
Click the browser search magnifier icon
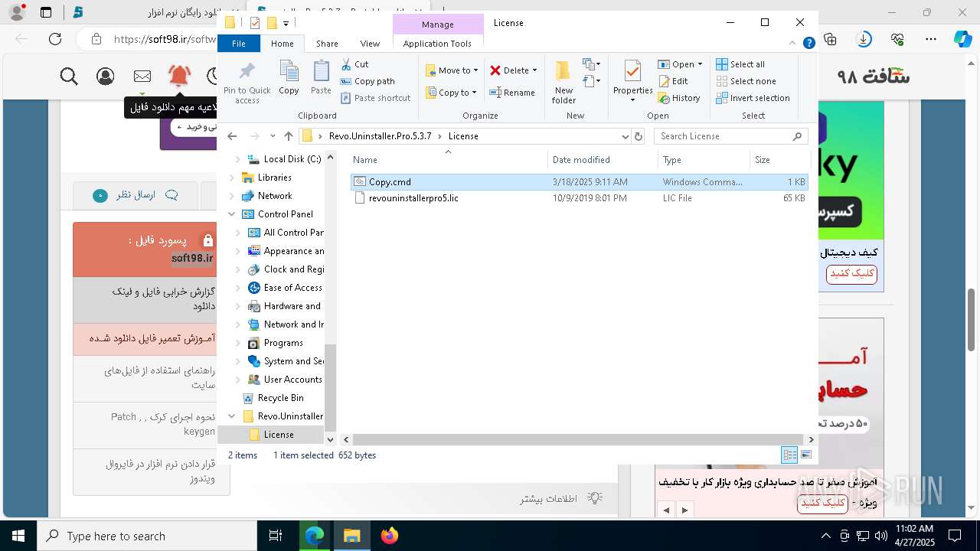point(69,77)
